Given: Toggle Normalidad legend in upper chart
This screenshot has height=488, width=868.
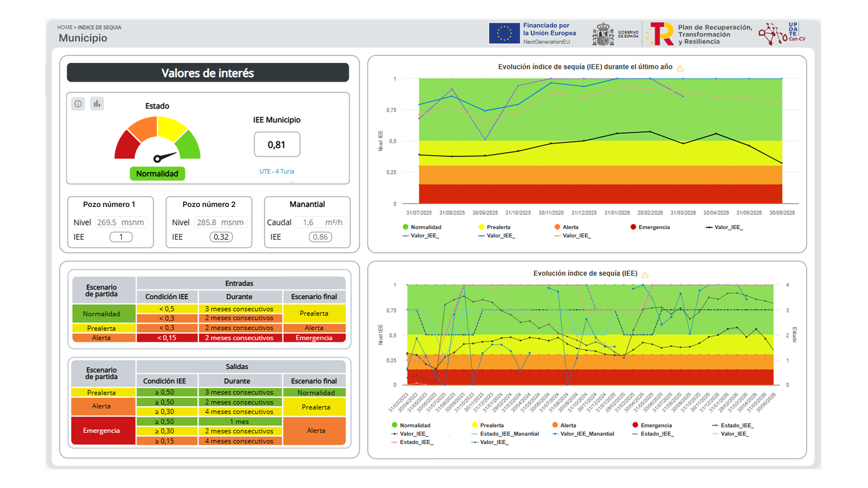Looking at the screenshot, I should pyautogui.click(x=422, y=227).
